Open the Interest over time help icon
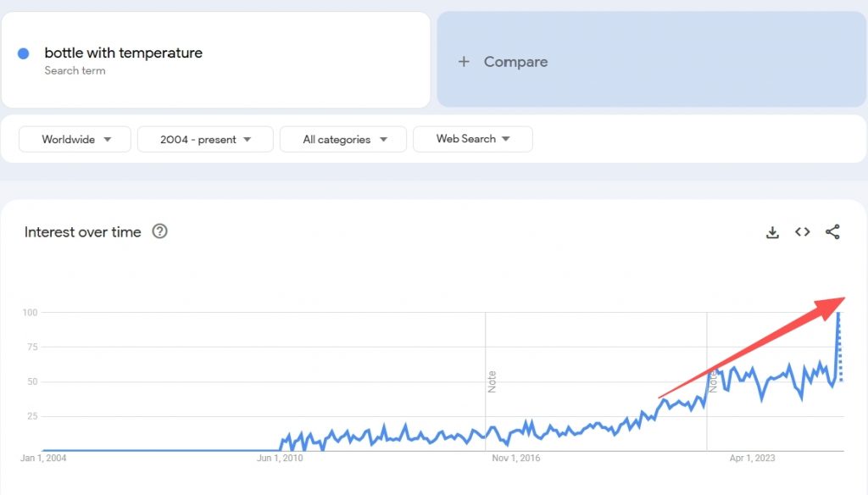 [x=159, y=231]
